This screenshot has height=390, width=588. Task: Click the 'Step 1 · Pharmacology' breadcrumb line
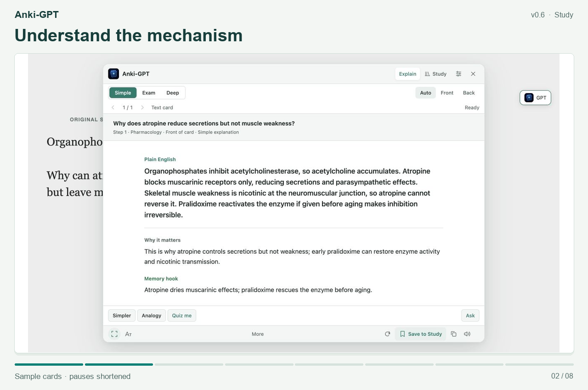coord(176,132)
